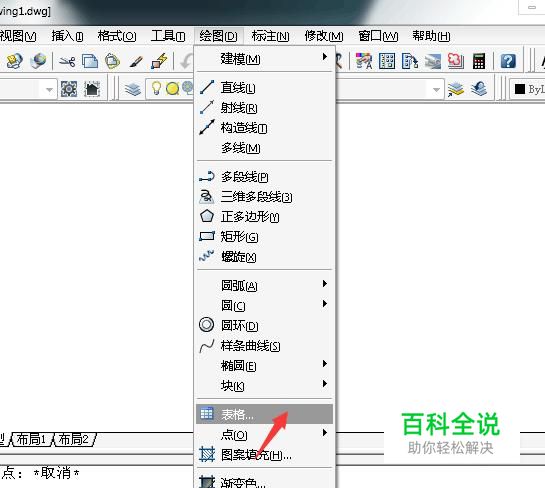Open the layer list dropdown arrow
Screen dimensions: 545x488
click(436, 90)
